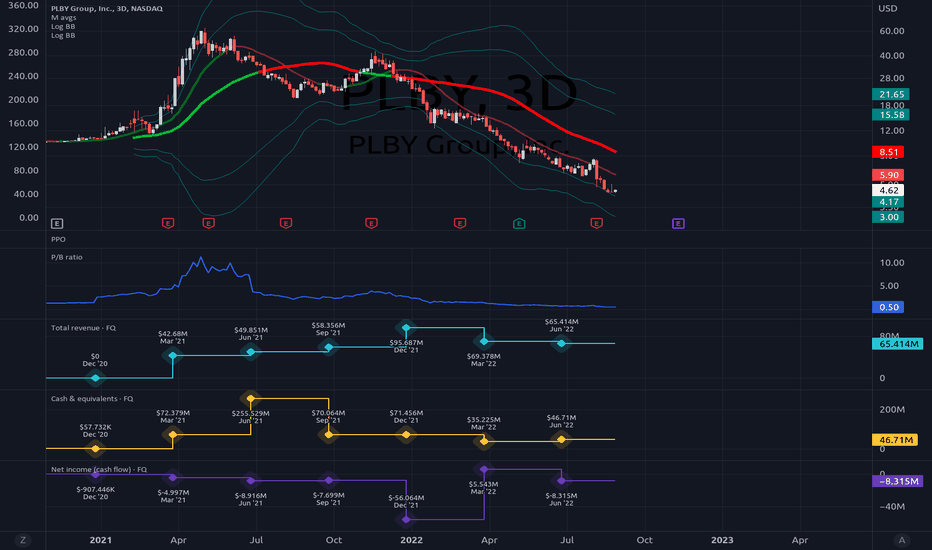Click the 4.17 price label
932x550 pixels.
click(888, 202)
